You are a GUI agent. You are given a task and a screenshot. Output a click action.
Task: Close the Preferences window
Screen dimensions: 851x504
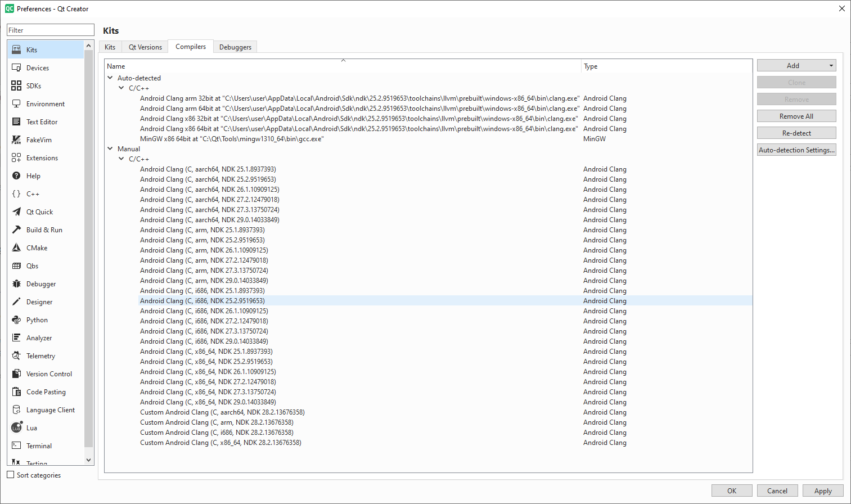(842, 8)
